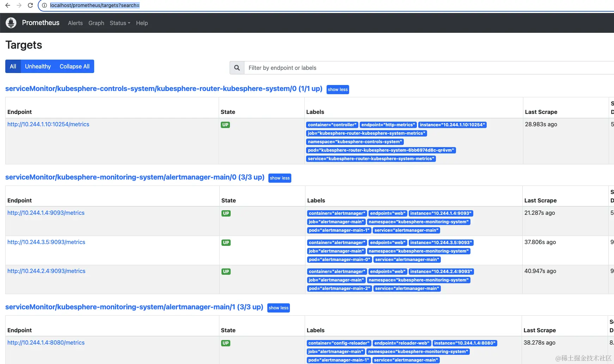Image resolution: width=614 pixels, height=364 pixels.
Task: Open alertmanager-main/0 serviceMonitor heading link
Action: (x=135, y=177)
